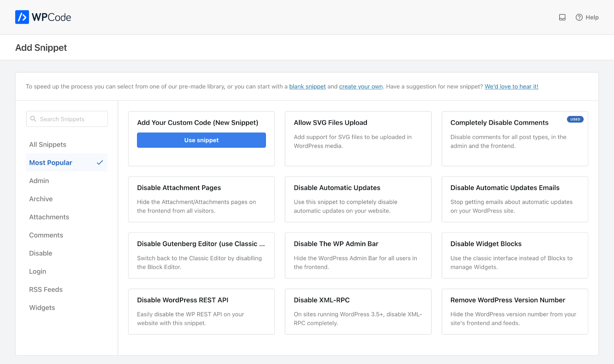Click the WPCode logo icon
The height and width of the screenshot is (364, 614).
coord(22,17)
